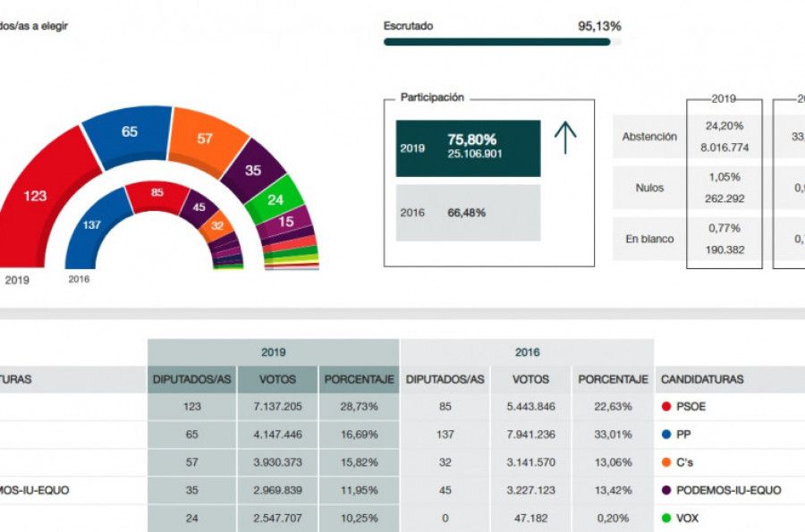Click the upward participation trend arrow
805x532 pixels.
point(565,138)
